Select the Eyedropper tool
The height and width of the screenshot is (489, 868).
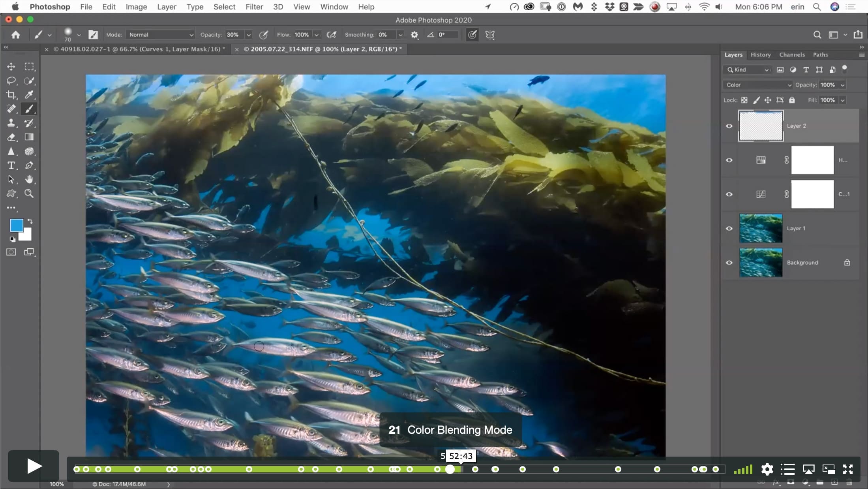coord(29,95)
